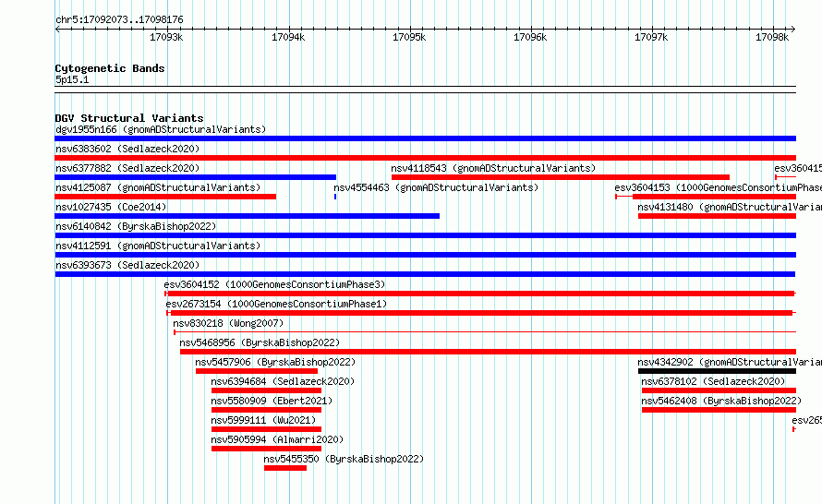Image resolution: width=822 pixels, height=504 pixels.
Task: Click the blue bar under nsv1027435
Action: click(x=247, y=216)
